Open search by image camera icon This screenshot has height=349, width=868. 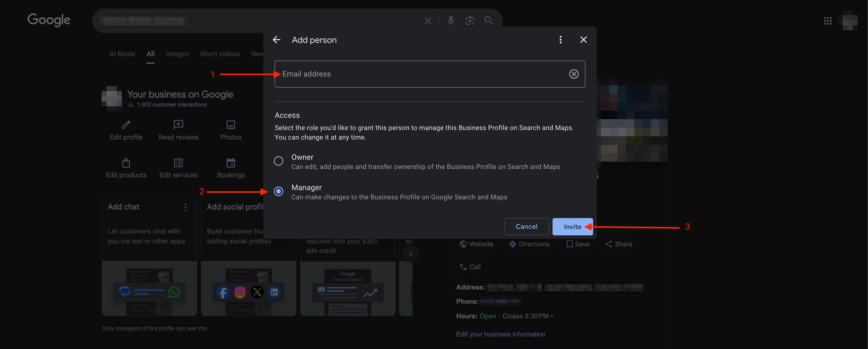469,21
